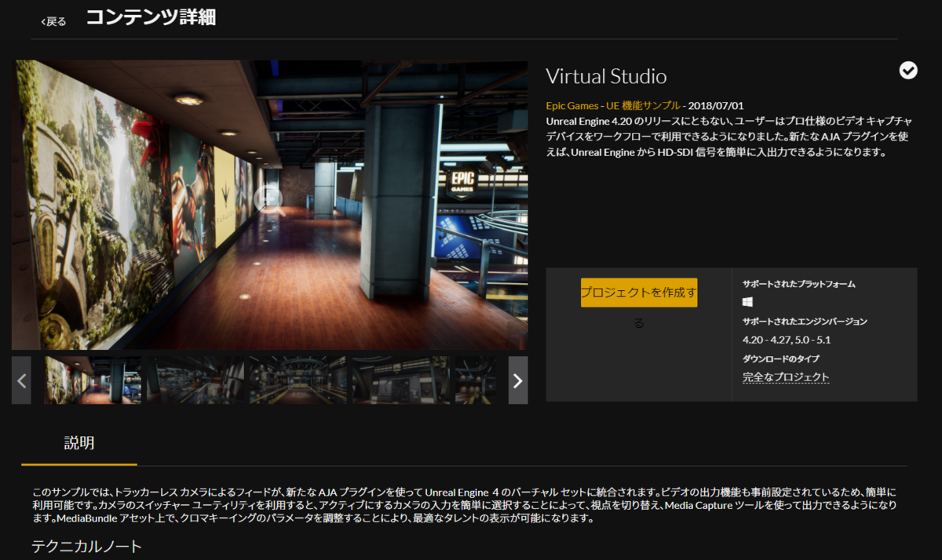Go back using the 戻る link
Screen dimensions: 942x560
coord(53,21)
